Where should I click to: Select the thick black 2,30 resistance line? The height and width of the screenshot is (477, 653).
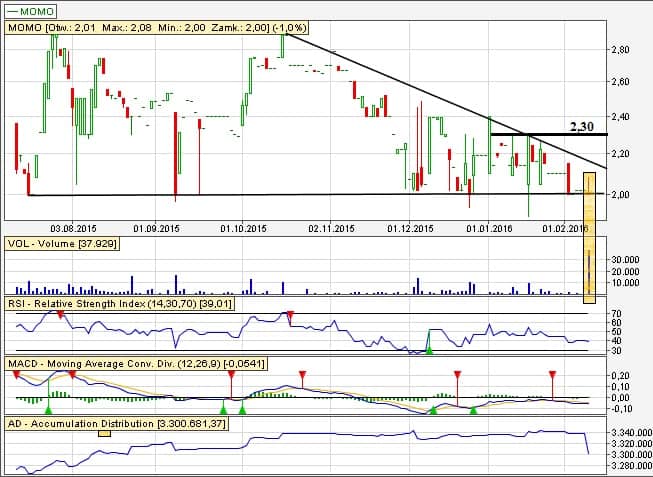coord(540,134)
